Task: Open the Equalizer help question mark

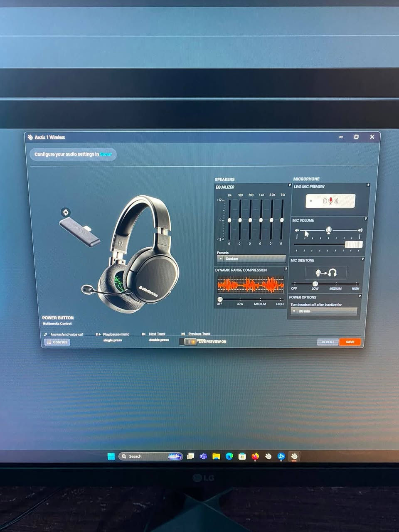Action: coord(290,185)
